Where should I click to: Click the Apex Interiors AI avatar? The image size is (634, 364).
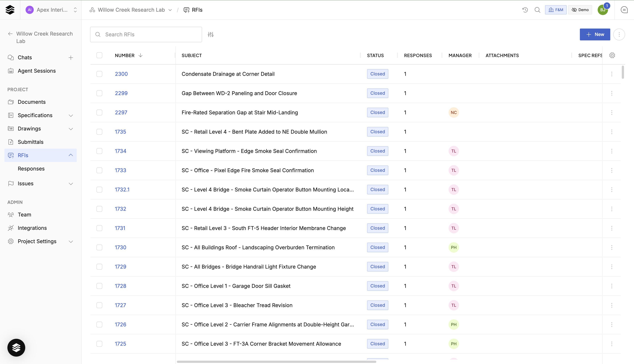(29, 10)
